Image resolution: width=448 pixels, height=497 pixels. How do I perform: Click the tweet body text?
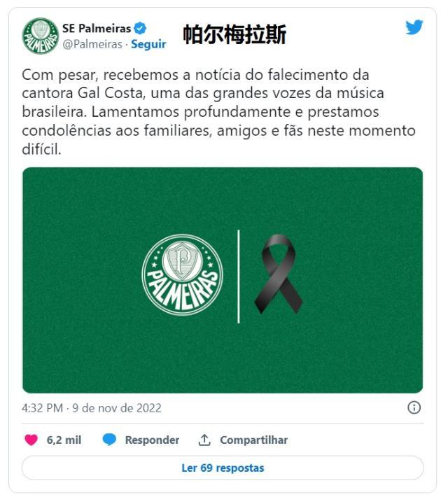pyautogui.click(x=219, y=112)
